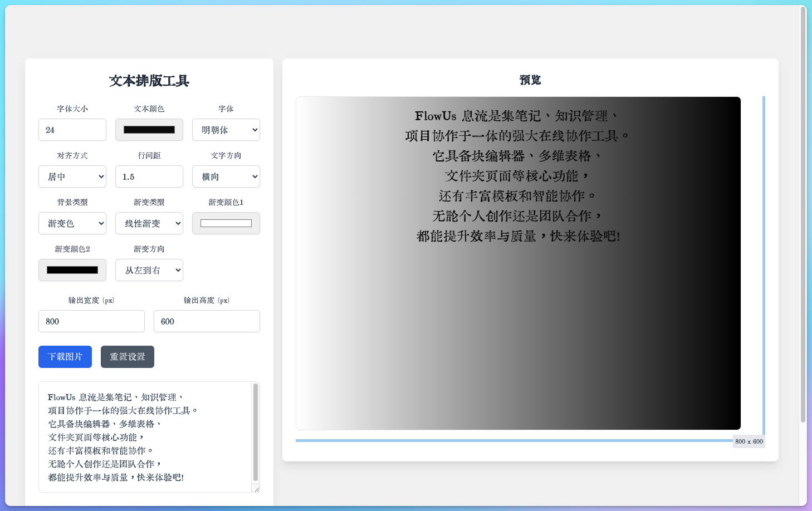
Task: Open the 渐变方向 direction dropdown showing 从左到右
Action: [x=149, y=270]
